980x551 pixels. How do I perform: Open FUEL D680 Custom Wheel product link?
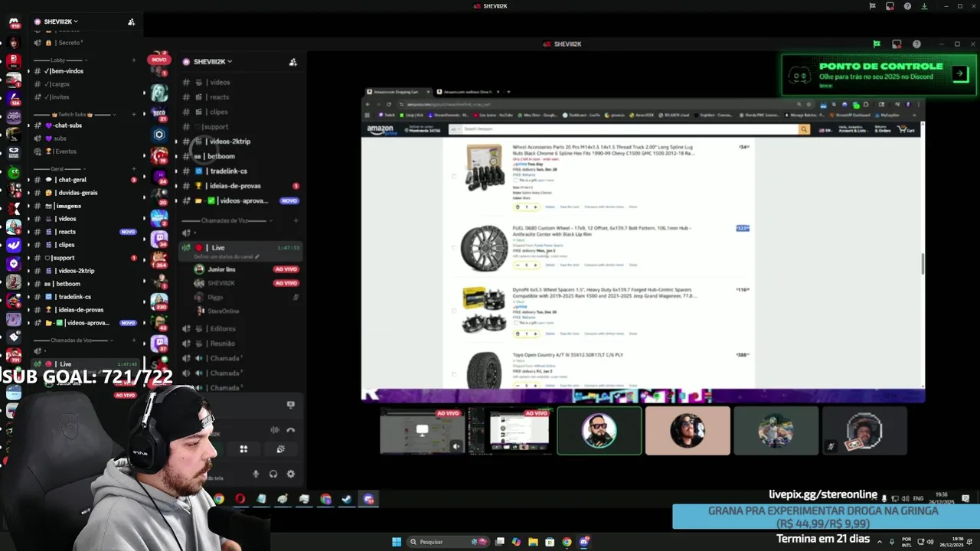tap(602, 231)
